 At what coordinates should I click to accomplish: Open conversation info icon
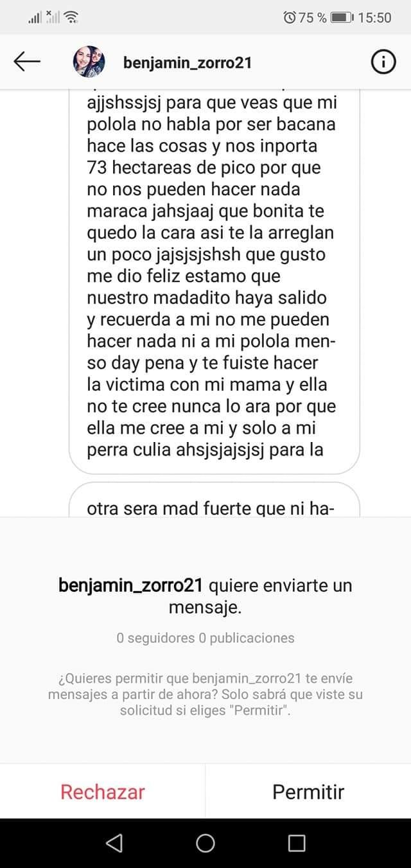click(383, 62)
